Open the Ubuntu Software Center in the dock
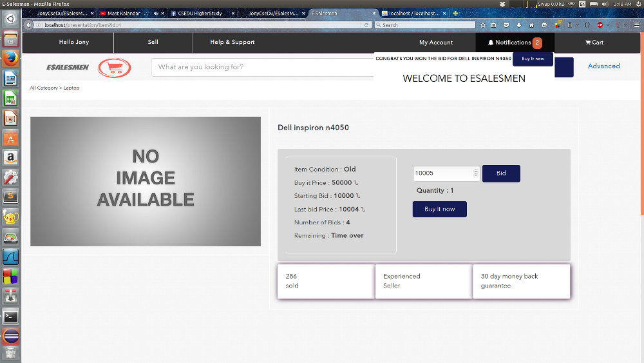Viewport: 644px width, 363px height. [x=11, y=138]
